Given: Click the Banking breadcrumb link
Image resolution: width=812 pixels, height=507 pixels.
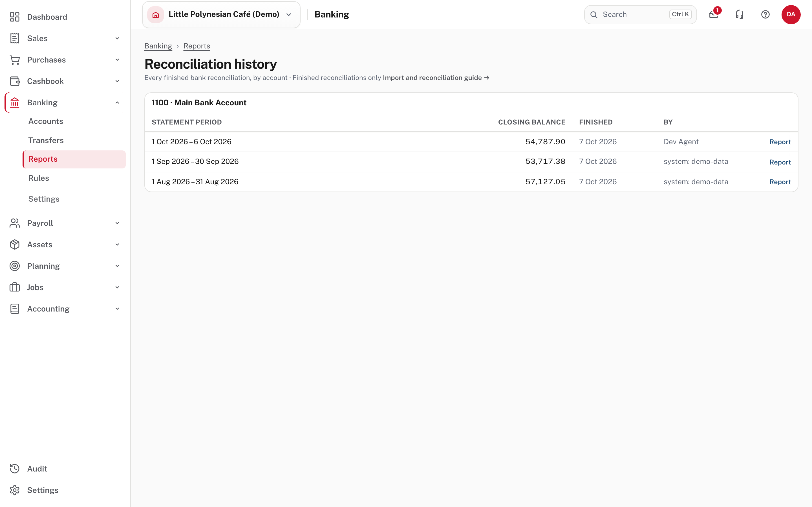Looking at the screenshot, I should coord(158,46).
